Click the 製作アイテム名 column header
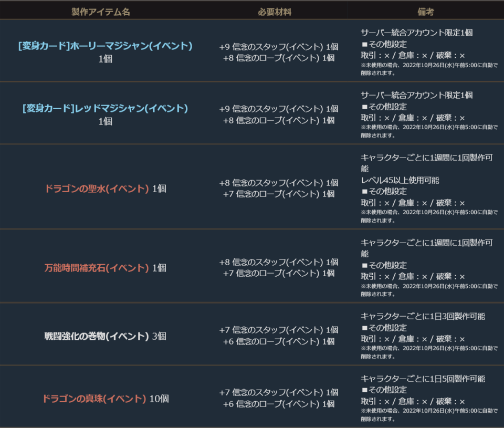 click(x=101, y=12)
